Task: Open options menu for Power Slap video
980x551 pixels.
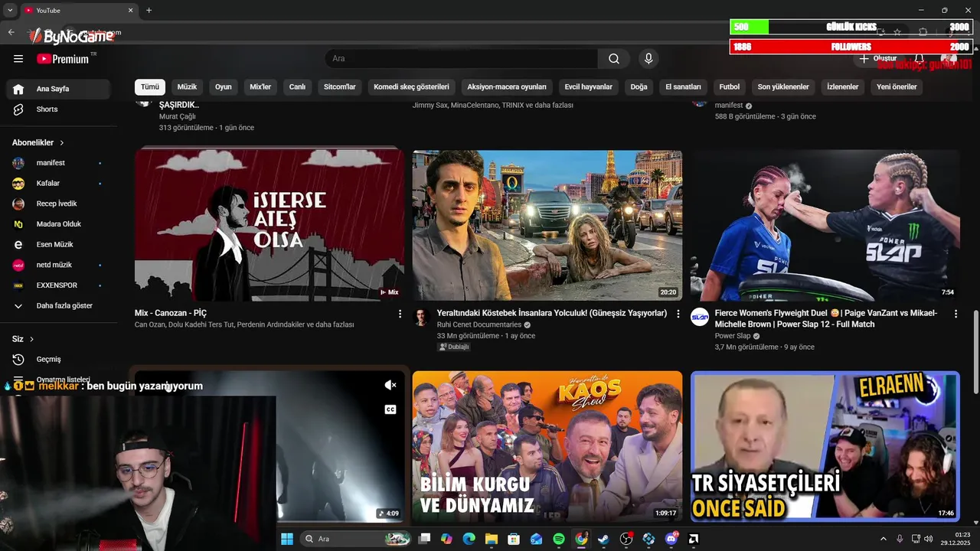Action: coord(955,314)
